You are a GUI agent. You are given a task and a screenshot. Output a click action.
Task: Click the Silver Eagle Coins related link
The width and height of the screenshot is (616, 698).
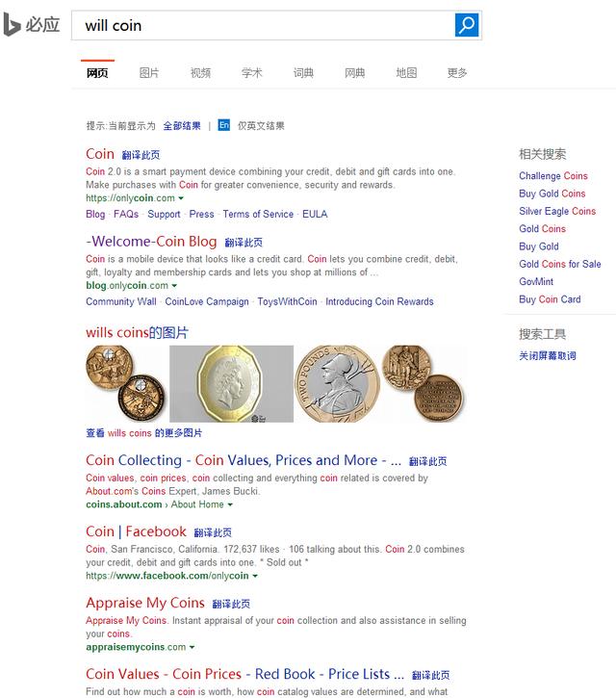tap(557, 211)
